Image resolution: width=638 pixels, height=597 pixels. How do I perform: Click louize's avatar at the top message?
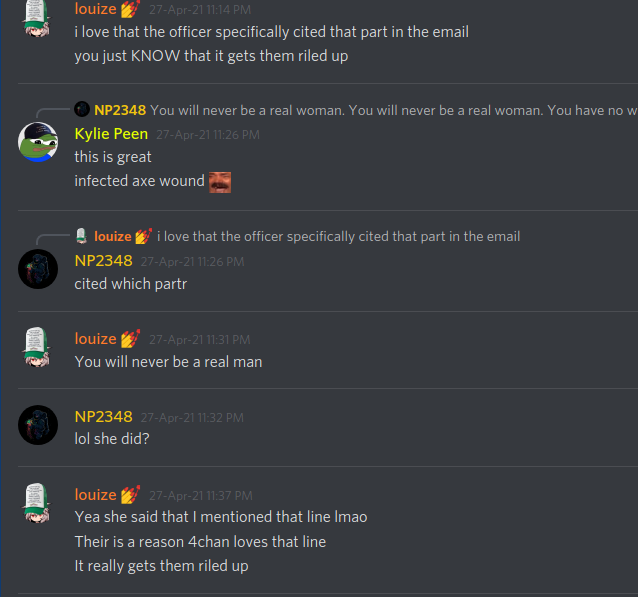tap(37, 18)
